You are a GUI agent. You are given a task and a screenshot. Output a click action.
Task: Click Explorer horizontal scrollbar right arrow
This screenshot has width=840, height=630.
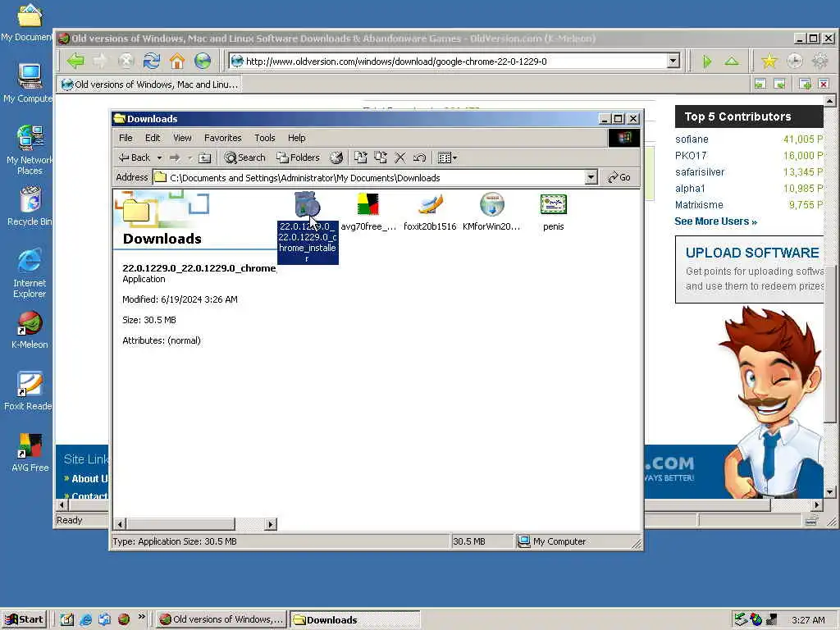pyautogui.click(x=271, y=524)
